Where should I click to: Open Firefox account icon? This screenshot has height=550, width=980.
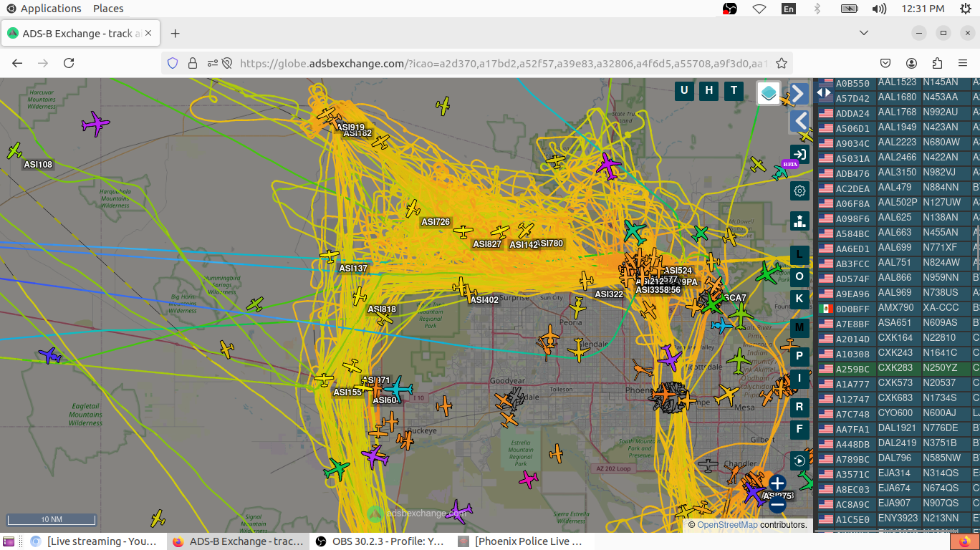[x=911, y=63]
